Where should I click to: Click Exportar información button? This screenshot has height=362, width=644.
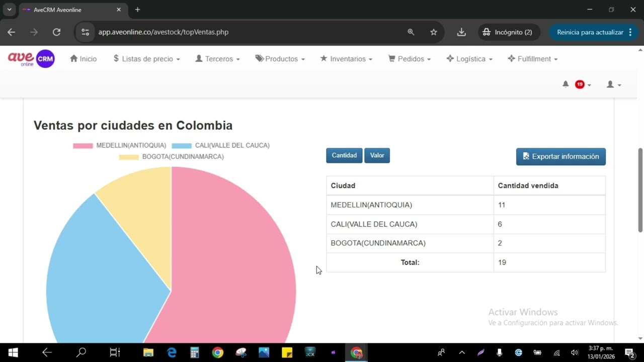(561, 156)
